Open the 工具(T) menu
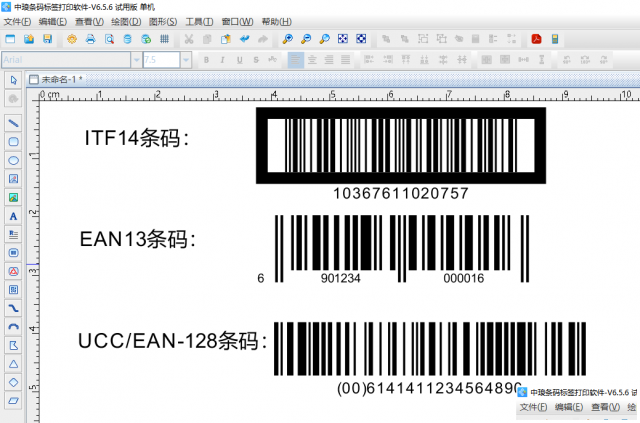 click(x=199, y=21)
